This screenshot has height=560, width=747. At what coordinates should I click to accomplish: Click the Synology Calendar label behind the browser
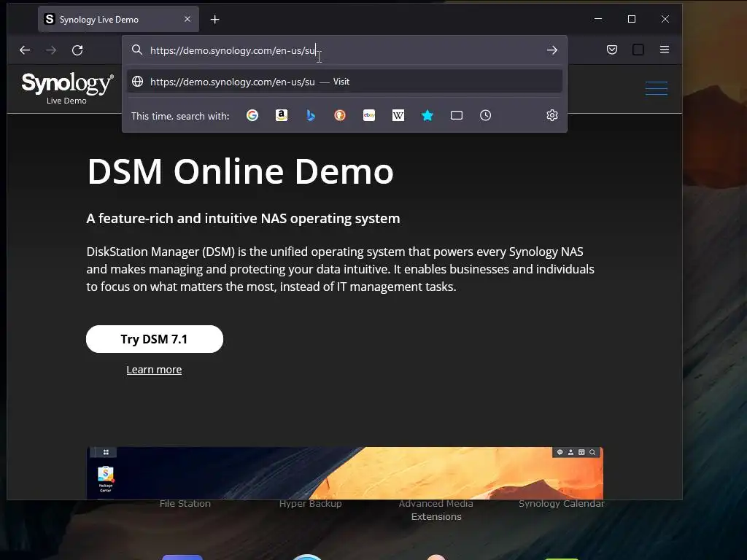click(x=562, y=504)
